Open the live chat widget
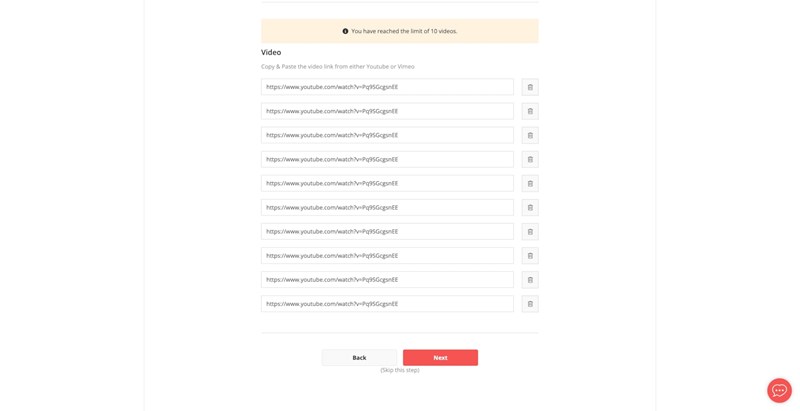This screenshot has width=800, height=411. click(x=779, y=390)
